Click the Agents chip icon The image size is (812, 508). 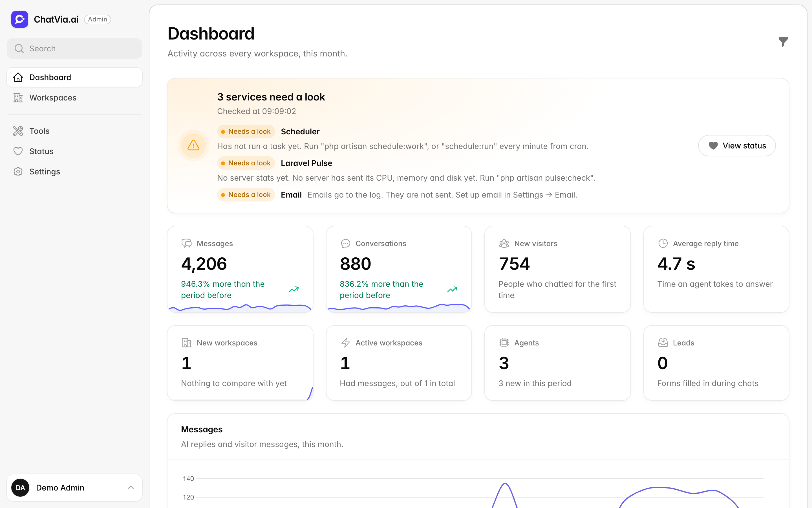(504, 343)
